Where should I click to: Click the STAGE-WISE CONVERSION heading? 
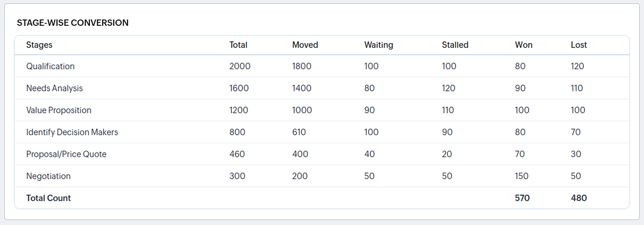pyautogui.click(x=73, y=23)
